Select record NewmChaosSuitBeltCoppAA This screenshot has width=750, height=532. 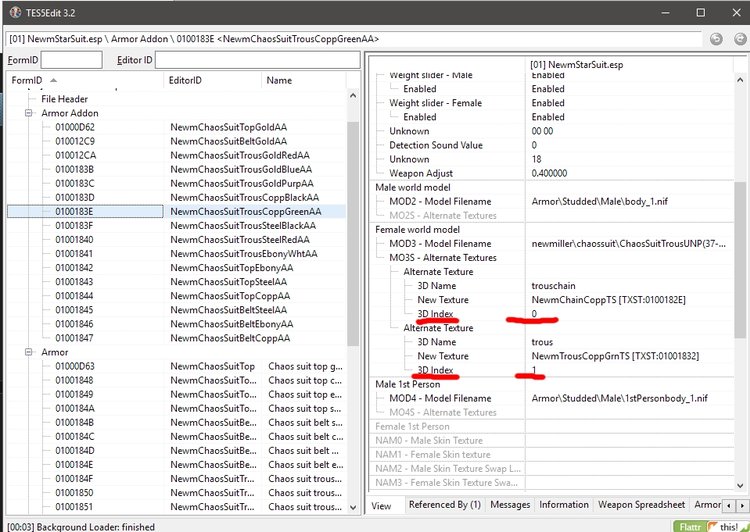[x=176, y=338]
